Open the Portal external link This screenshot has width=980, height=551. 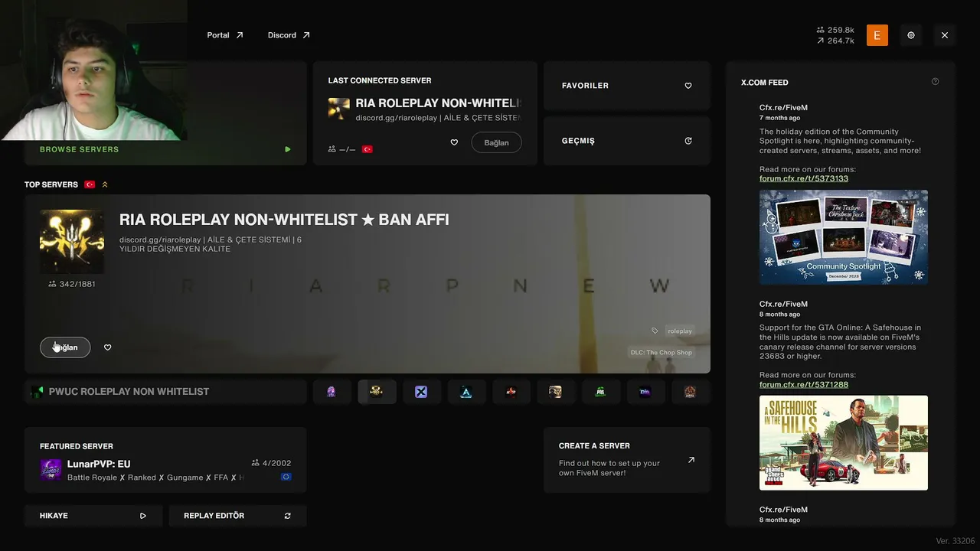pyautogui.click(x=225, y=35)
